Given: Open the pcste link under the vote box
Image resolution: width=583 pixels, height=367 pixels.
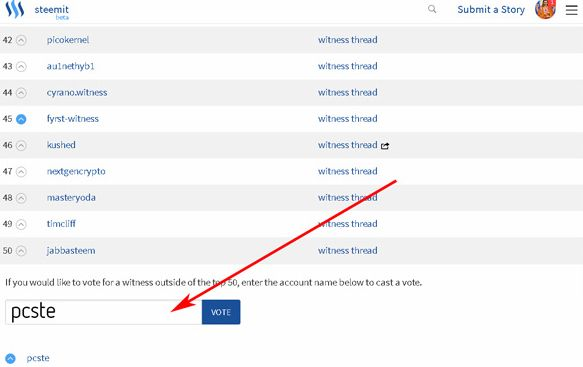Looking at the screenshot, I should click(38, 358).
